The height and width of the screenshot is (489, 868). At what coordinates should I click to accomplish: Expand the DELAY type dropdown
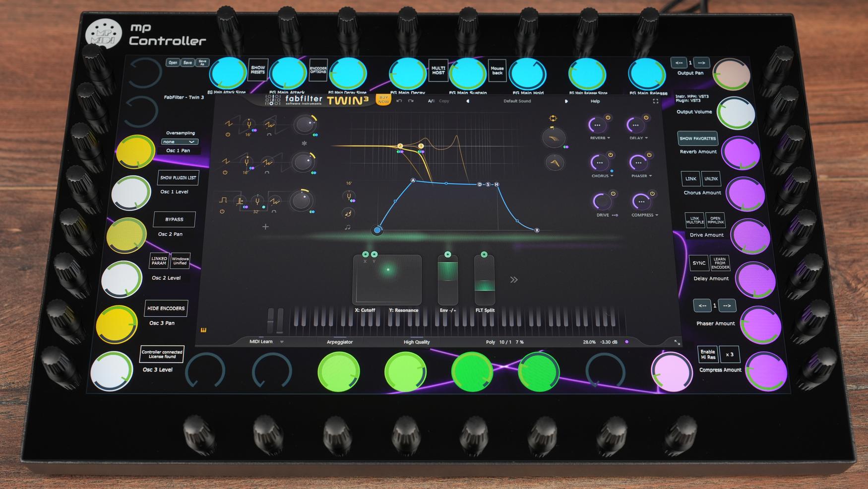646,138
